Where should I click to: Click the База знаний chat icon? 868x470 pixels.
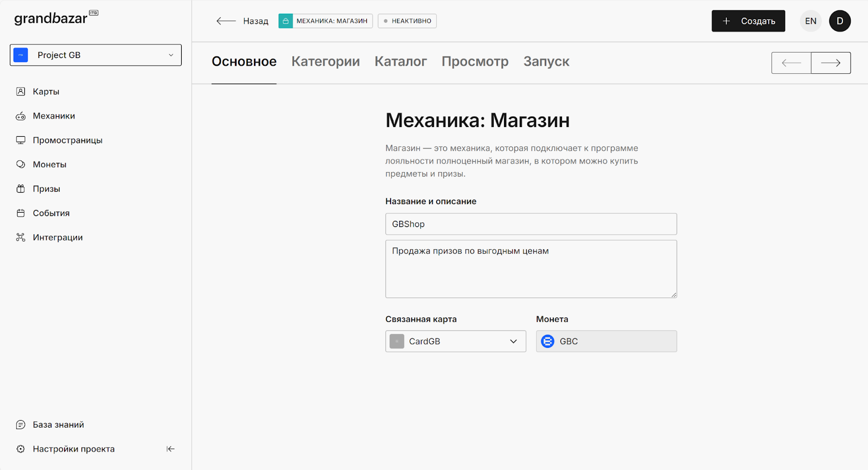point(21,424)
